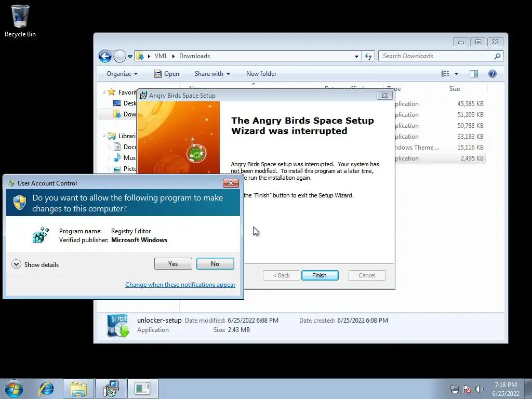Image resolution: width=532 pixels, height=399 pixels.
Task: Create a New folder from toolbar
Action: pos(261,74)
